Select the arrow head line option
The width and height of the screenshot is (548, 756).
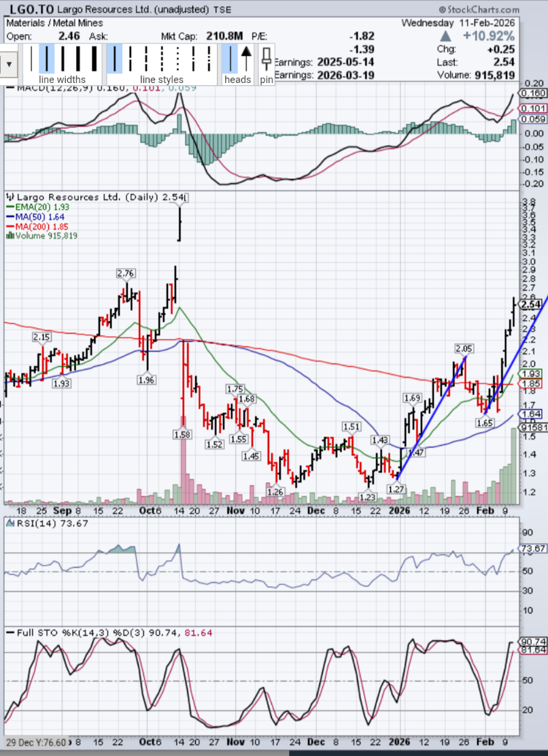[x=246, y=59]
